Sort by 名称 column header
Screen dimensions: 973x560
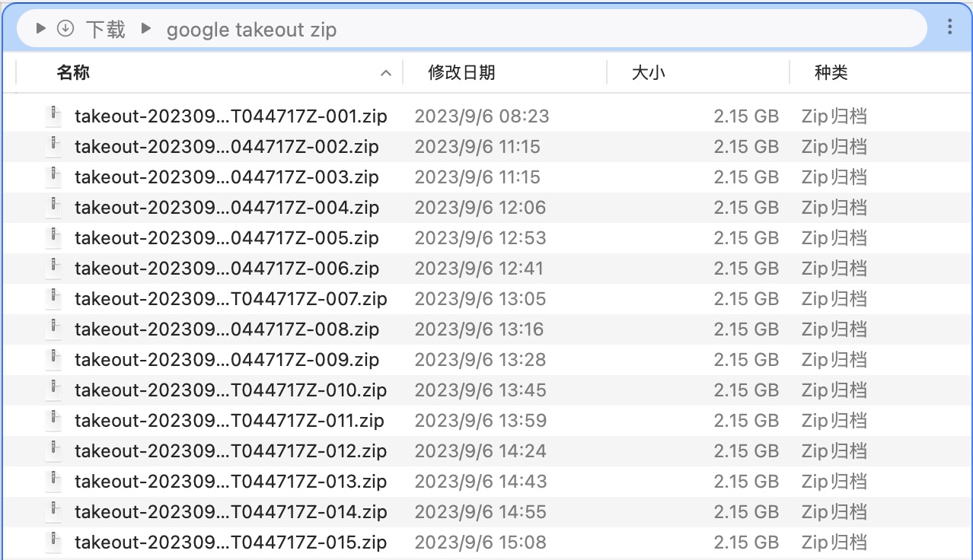73,72
